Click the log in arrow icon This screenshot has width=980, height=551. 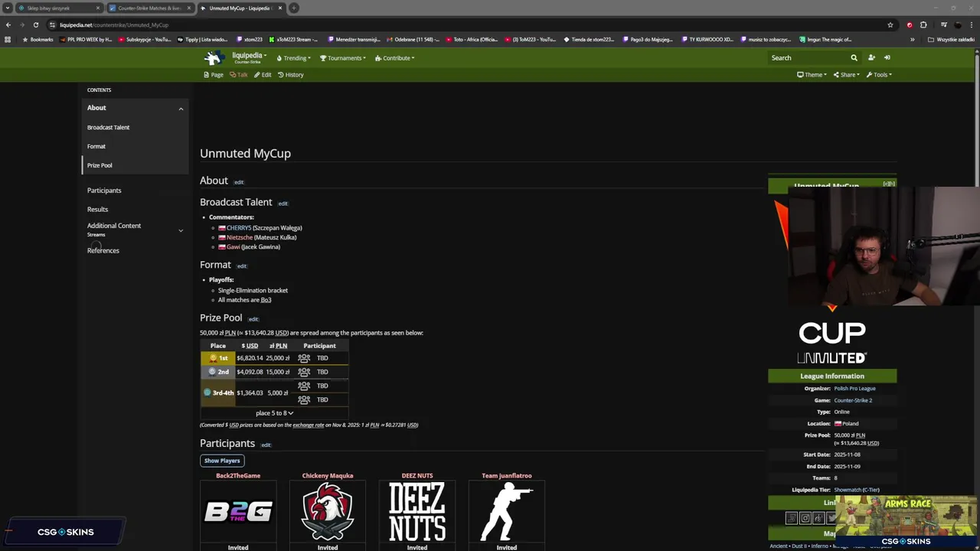[x=887, y=57]
